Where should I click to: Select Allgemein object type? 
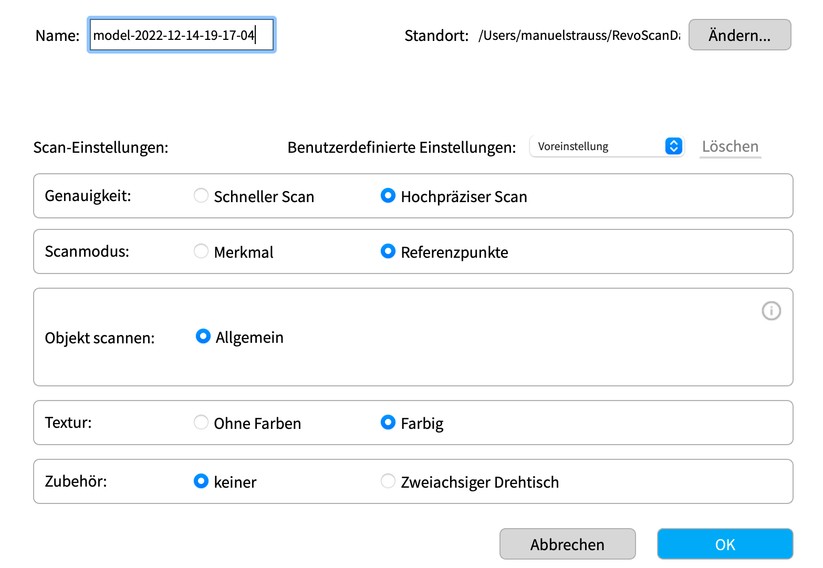[203, 337]
